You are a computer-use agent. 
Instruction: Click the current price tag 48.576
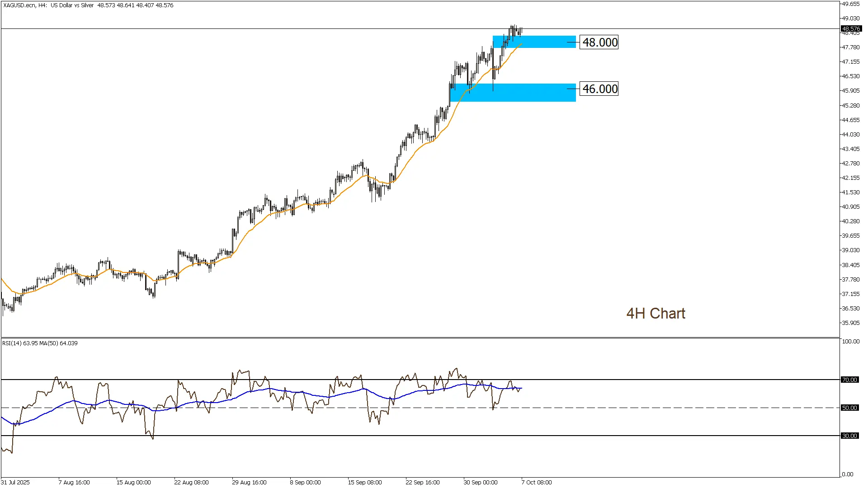[x=851, y=29]
